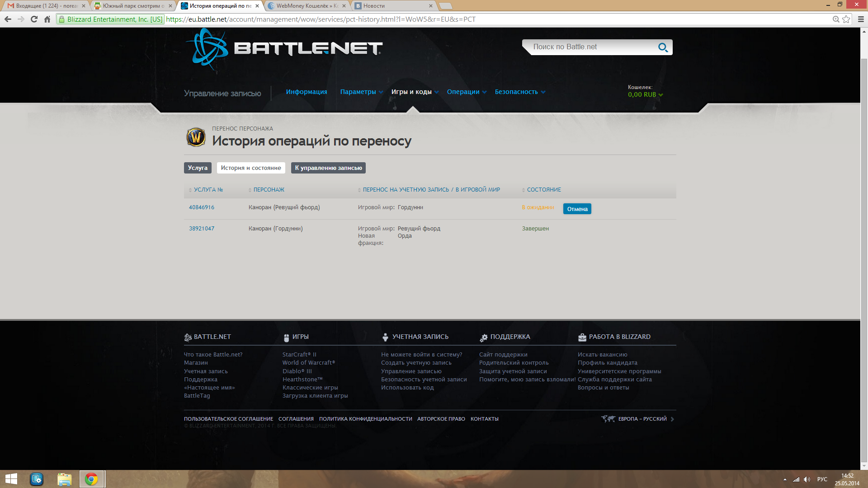
Task: Sort by Перенос на учетную запись column
Action: pos(429,190)
